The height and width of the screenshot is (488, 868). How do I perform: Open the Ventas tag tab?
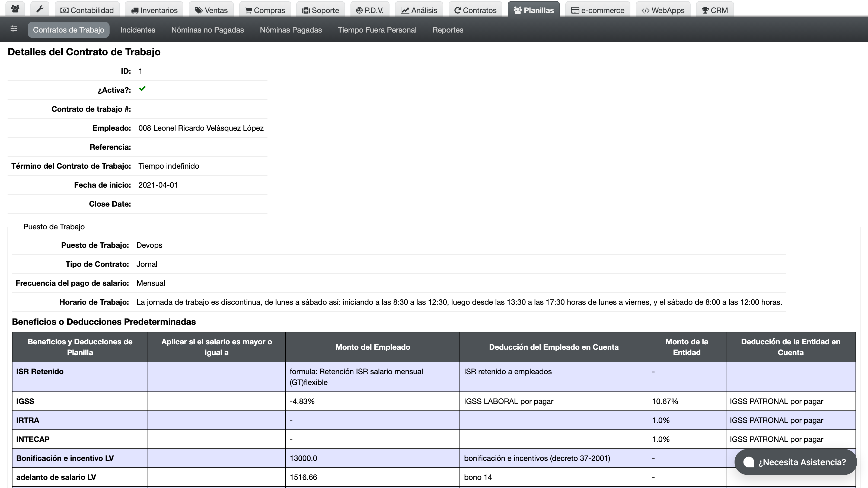(x=211, y=10)
